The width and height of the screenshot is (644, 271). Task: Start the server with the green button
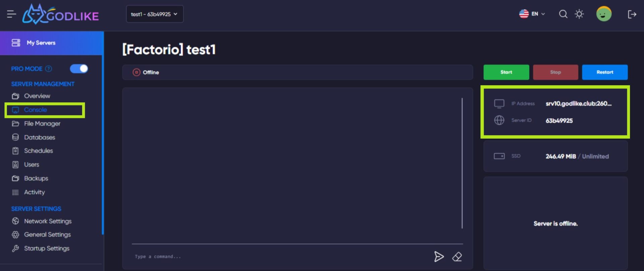[x=506, y=72]
